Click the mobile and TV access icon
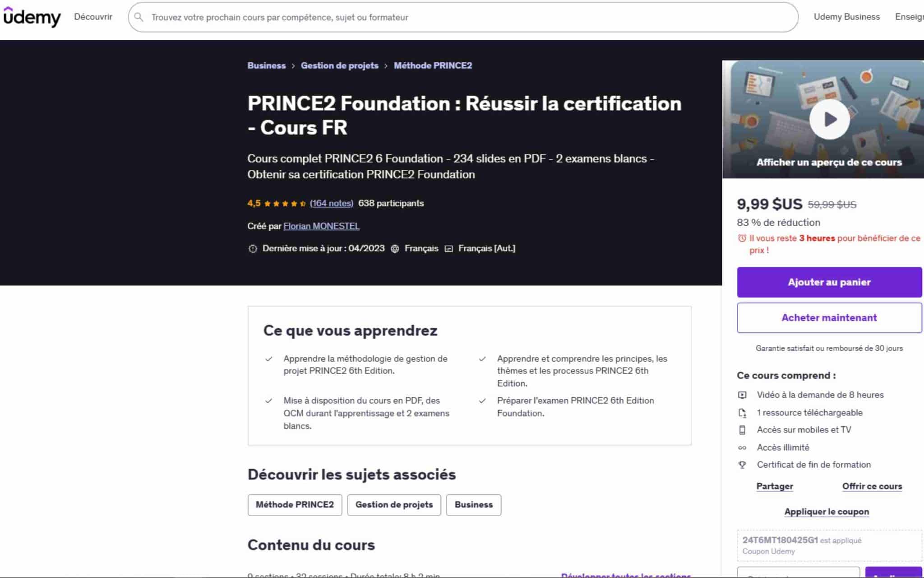 [743, 430]
